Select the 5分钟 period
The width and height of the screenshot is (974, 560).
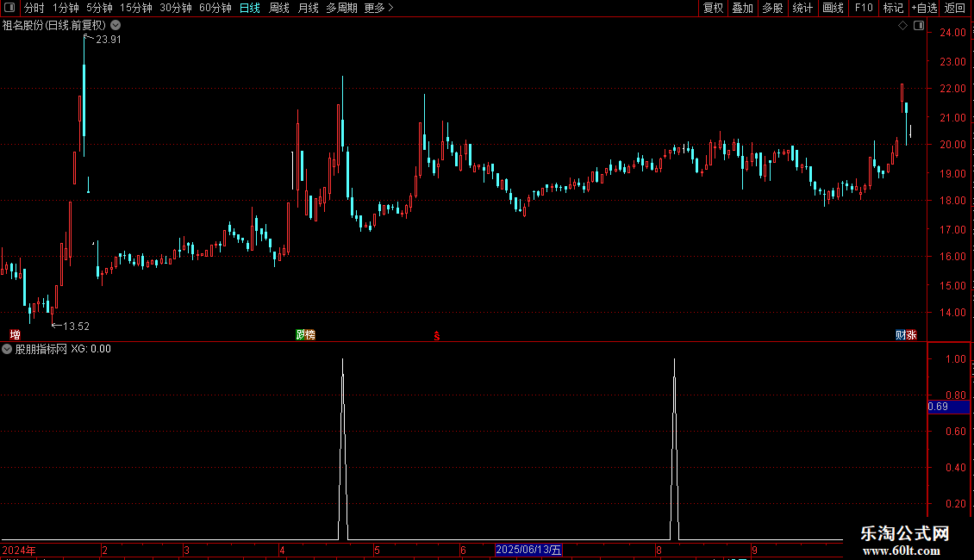click(99, 8)
